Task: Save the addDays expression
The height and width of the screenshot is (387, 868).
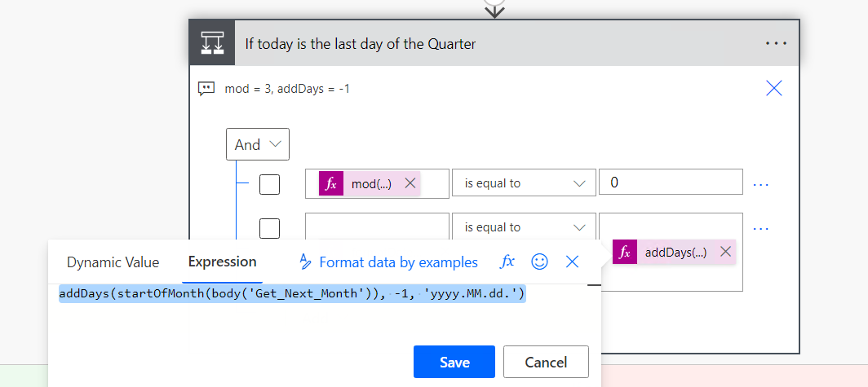Action: tap(454, 362)
